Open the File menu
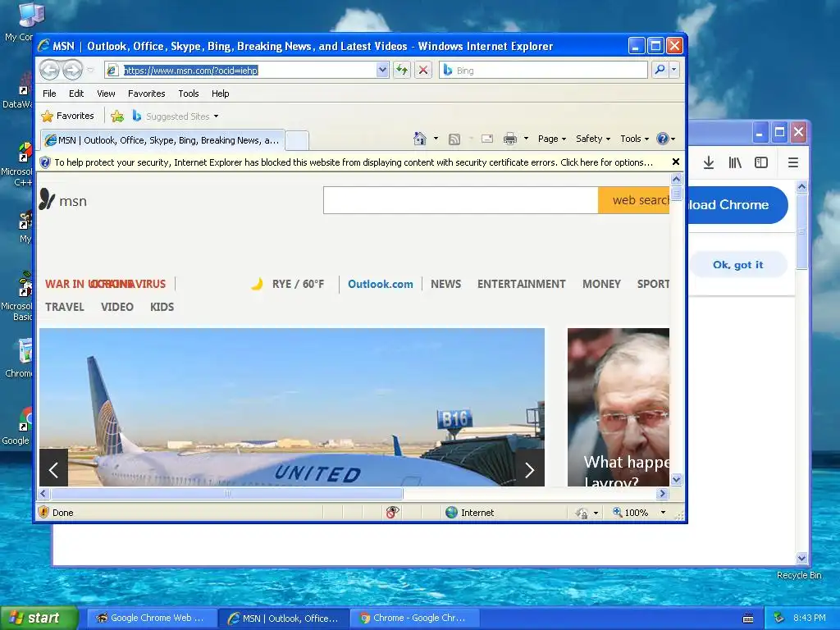This screenshot has width=840, height=630. coord(49,94)
